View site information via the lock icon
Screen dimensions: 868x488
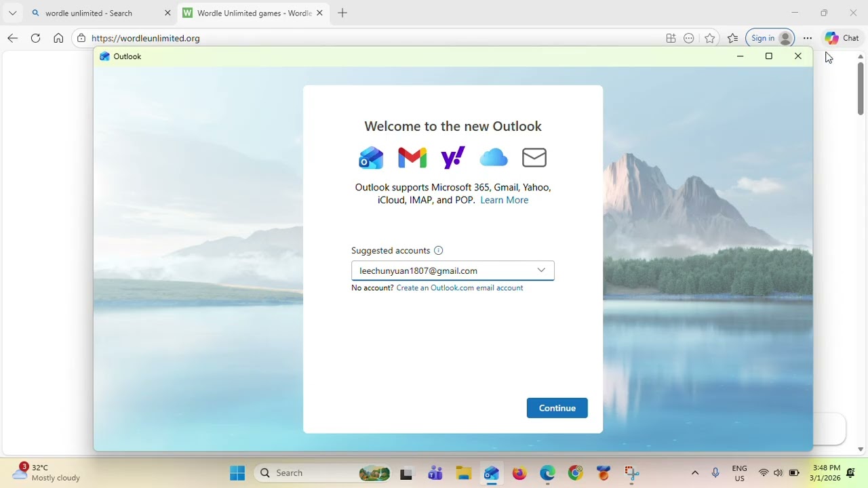click(x=81, y=38)
